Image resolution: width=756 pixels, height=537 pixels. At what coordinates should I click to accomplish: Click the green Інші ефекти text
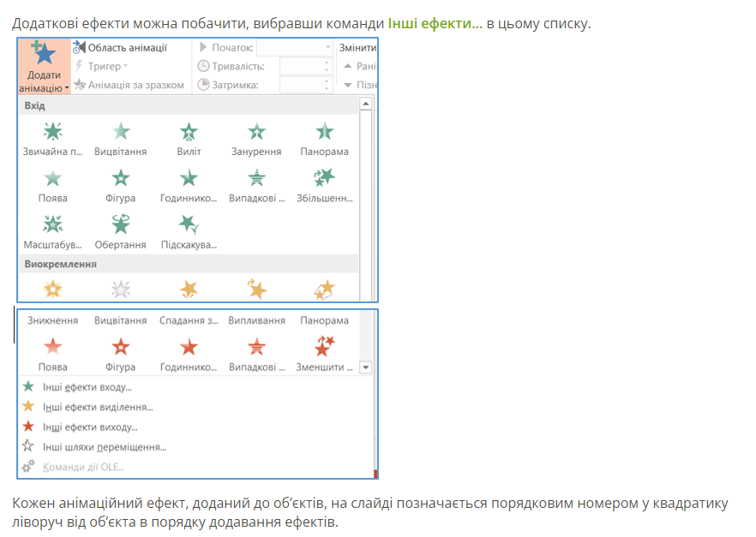click(x=435, y=23)
